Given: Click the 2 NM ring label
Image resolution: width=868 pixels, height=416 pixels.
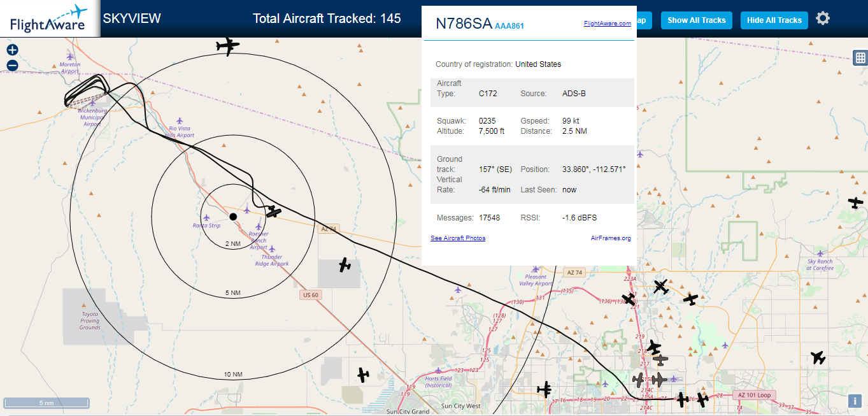Looking at the screenshot, I should click(x=233, y=244).
